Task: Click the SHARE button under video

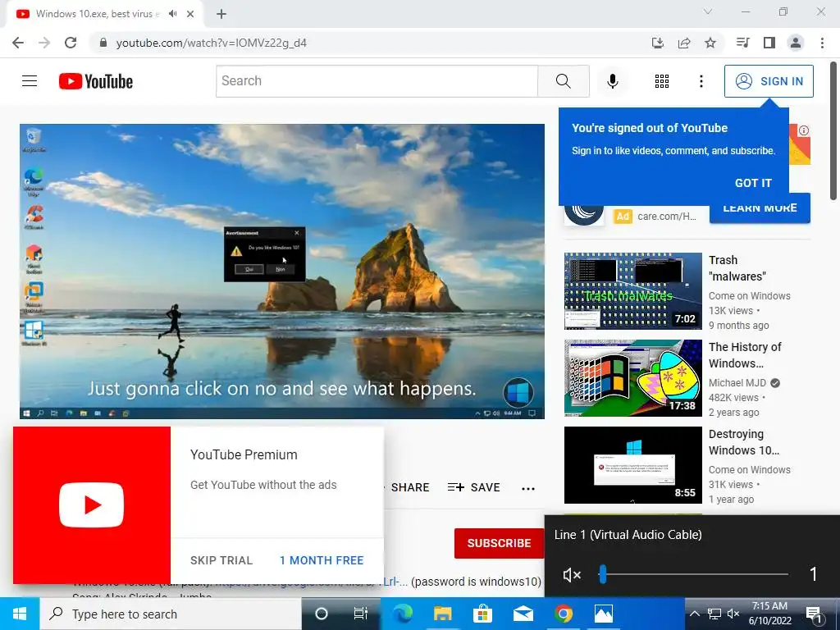Action: pos(410,487)
